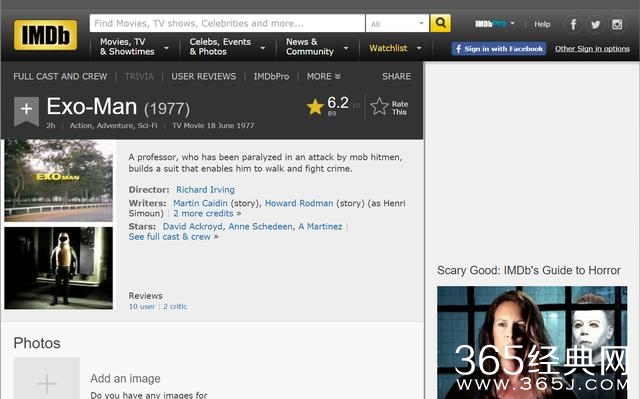This screenshot has width=640, height=399.
Task: Click the add image plus placeholder
Action: coord(47,378)
